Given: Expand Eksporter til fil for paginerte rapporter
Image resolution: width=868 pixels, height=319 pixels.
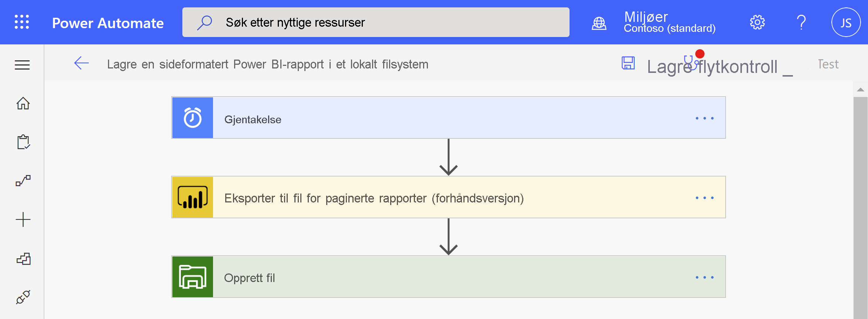Looking at the screenshot, I should point(449,197).
